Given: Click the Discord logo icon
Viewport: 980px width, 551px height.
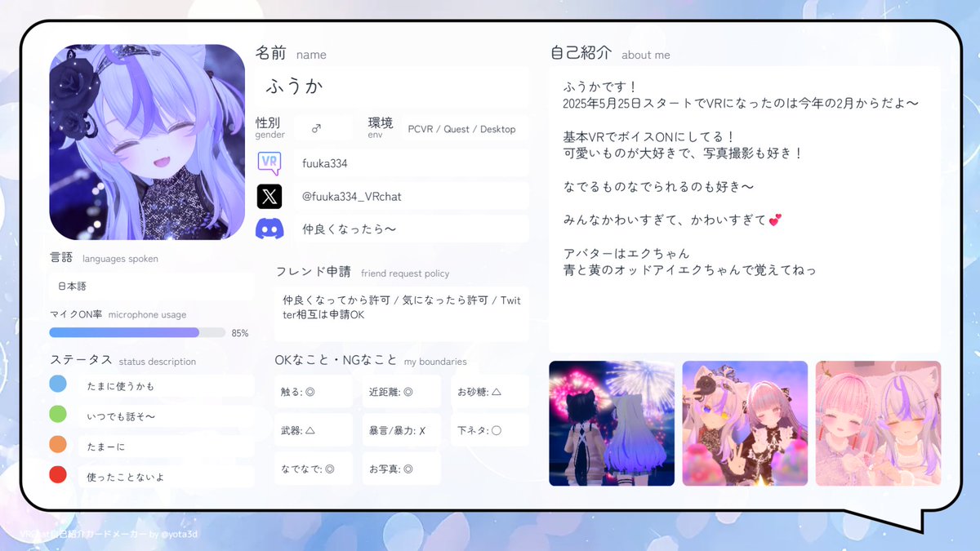Looking at the screenshot, I should [269, 229].
